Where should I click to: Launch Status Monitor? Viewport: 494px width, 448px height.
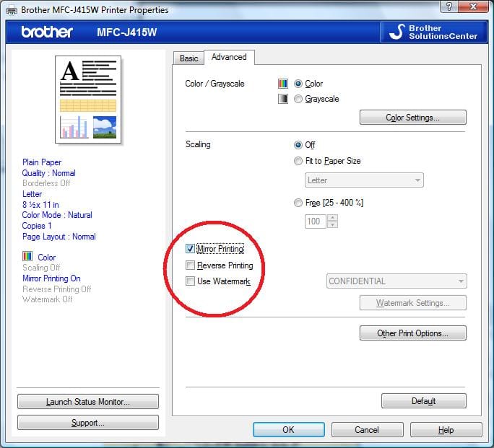(x=88, y=401)
